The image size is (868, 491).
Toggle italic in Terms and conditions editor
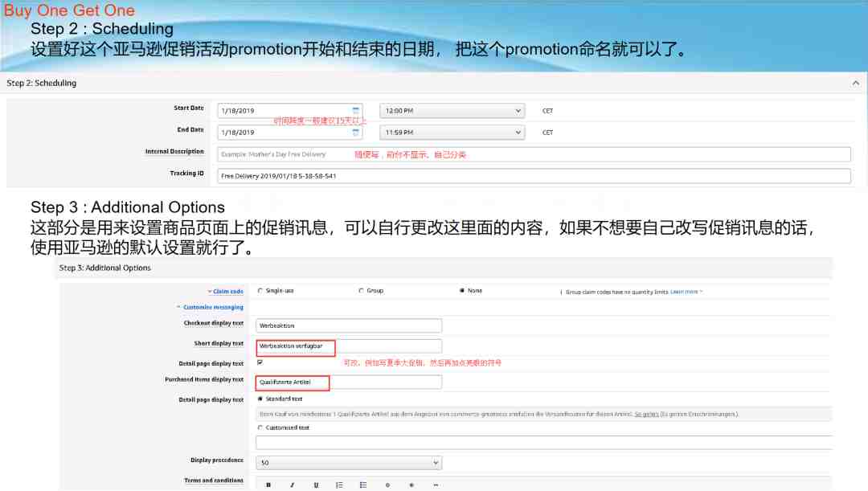coord(293,485)
